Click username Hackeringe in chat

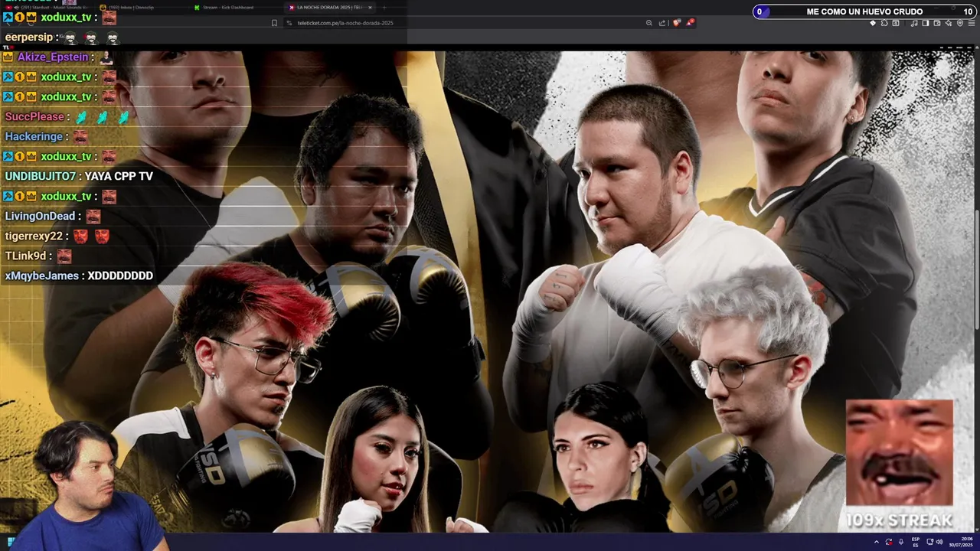[x=34, y=137]
